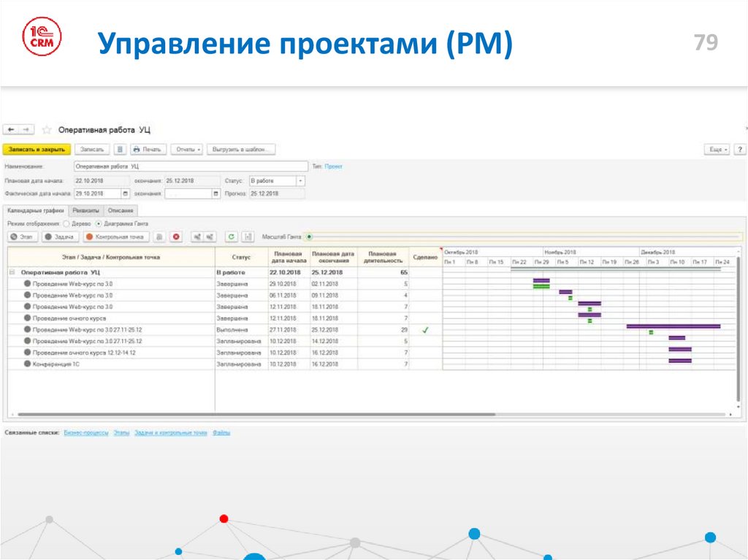
Task: Click Этап / Задача / Контрольная точка header
Action: coord(111,257)
